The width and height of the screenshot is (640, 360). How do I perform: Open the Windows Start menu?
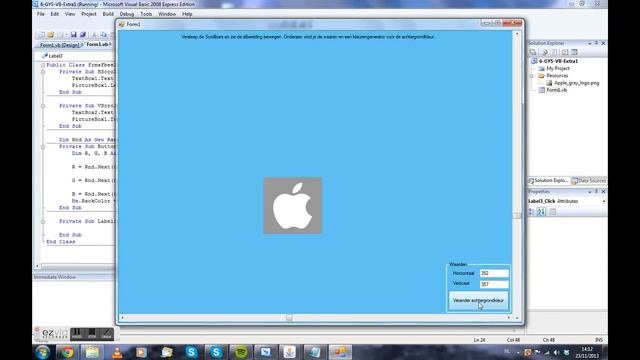42,352
